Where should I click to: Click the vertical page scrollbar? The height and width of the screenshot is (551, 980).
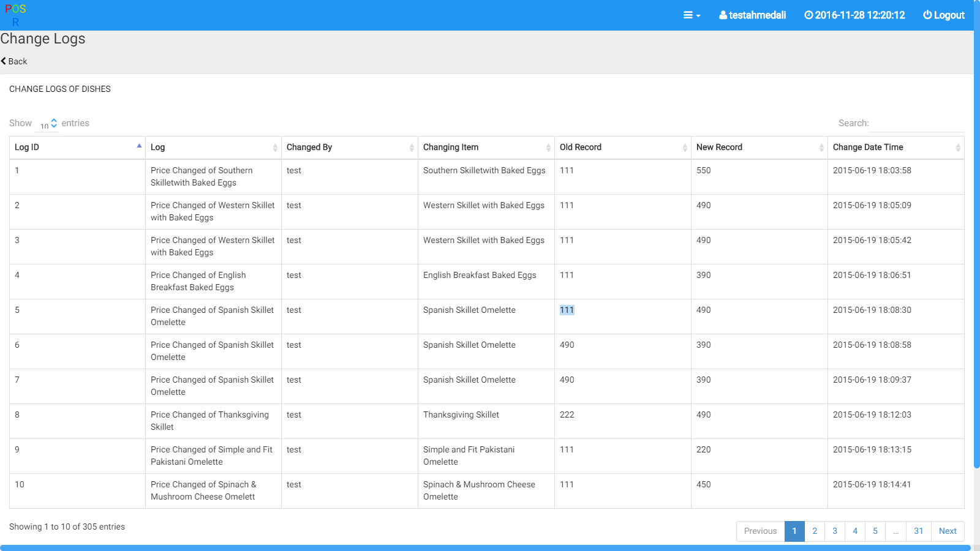976,245
